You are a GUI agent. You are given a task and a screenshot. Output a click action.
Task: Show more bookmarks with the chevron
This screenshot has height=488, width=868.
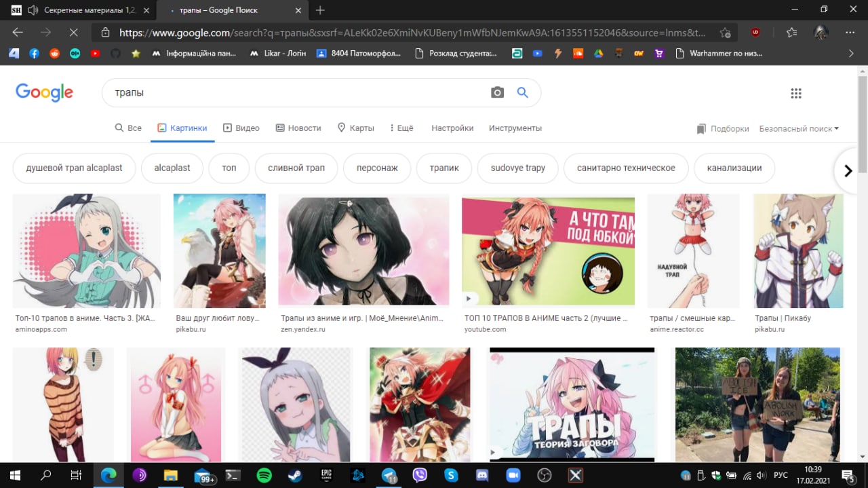[851, 53]
